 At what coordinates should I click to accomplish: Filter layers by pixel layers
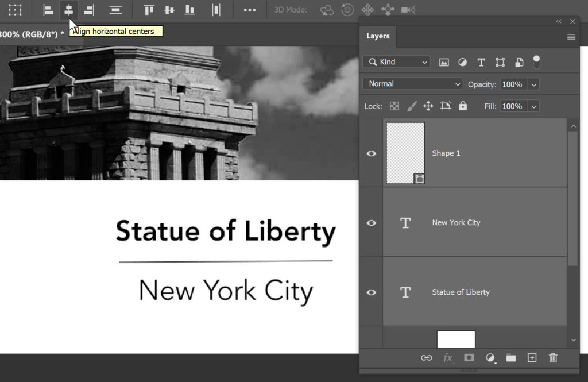tap(444, 62)
